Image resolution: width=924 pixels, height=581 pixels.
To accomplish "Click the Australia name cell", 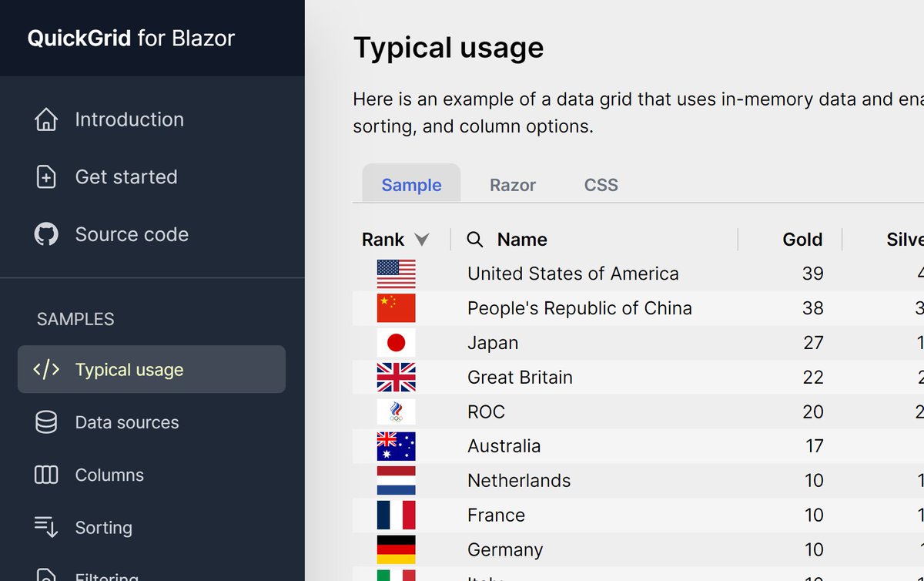I will [x=504, y=446].
